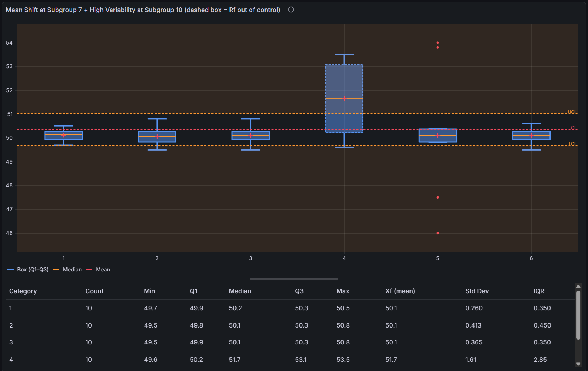
Task: Click the horizontal scrollbar below the legend
Action: coord(293,279)
